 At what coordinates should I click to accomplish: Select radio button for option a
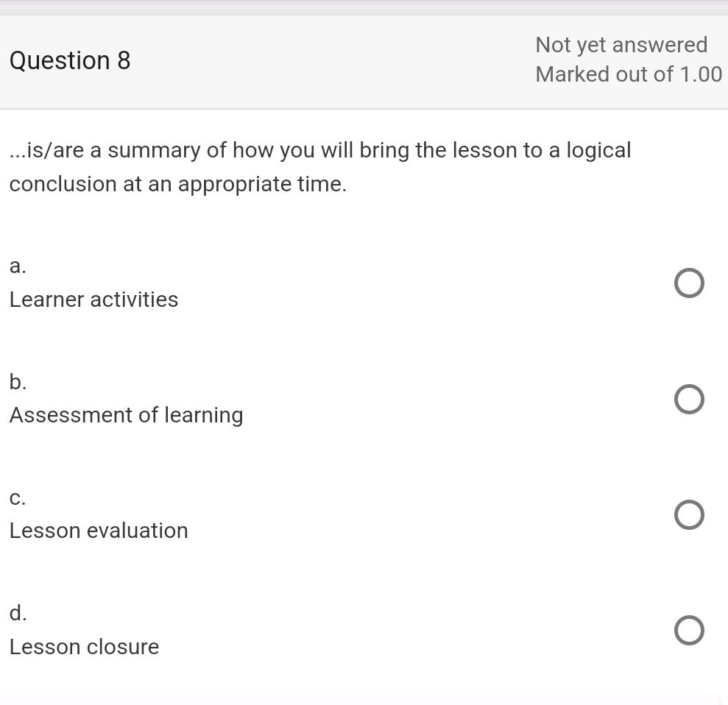pos(689,283)
